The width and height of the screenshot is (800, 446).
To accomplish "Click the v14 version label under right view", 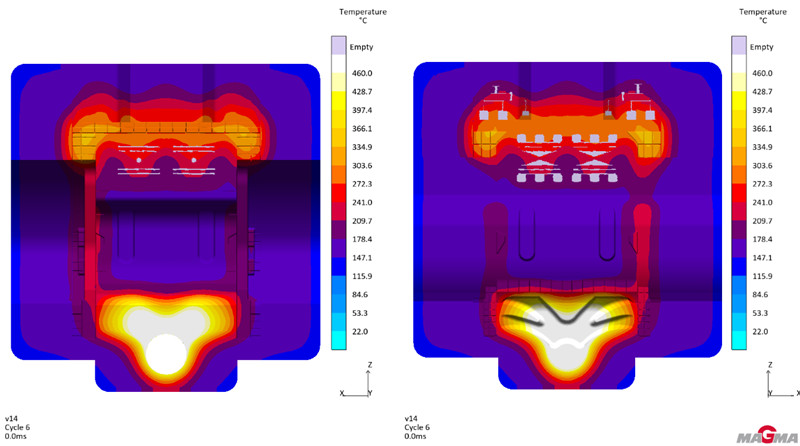I will [411, 418].
